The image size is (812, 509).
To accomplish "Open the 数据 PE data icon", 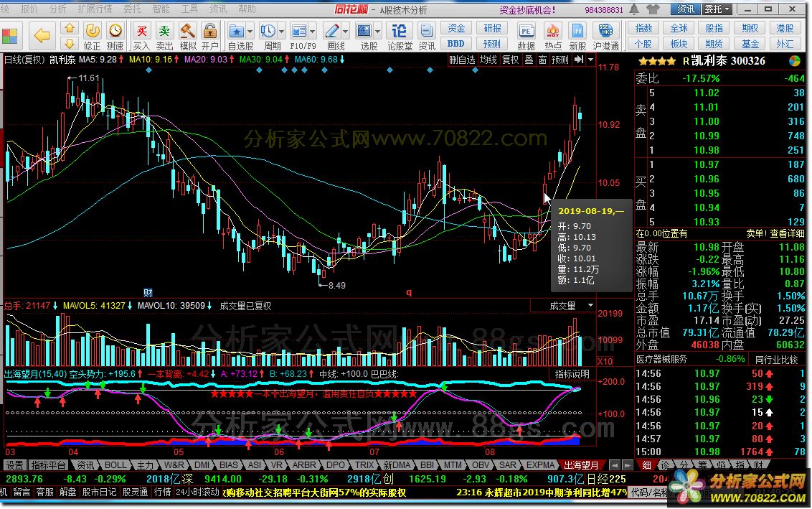I will point(526,36).
